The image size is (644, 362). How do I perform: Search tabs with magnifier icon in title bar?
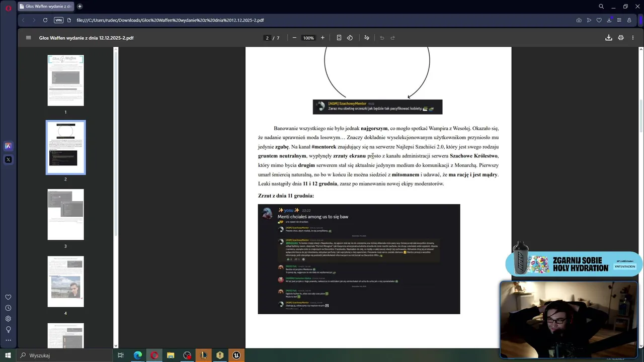[601, 7]
